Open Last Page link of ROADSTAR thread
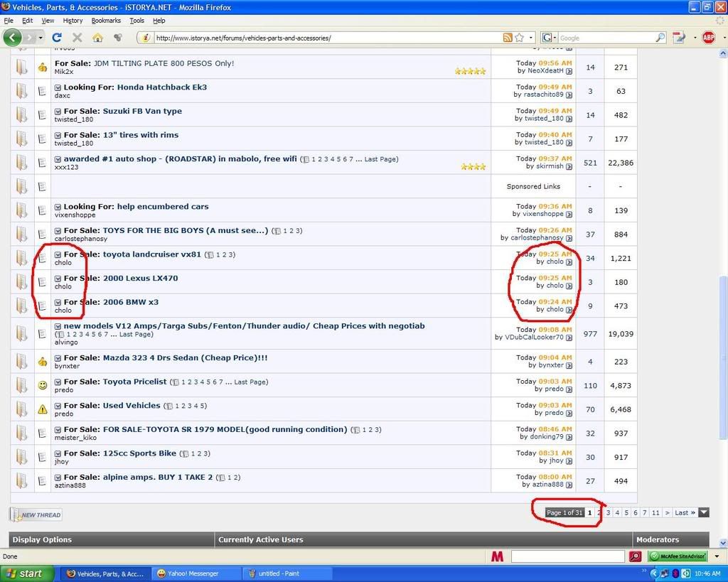The height and width of the screenshot is (582, 728). [x=380, y=159]
